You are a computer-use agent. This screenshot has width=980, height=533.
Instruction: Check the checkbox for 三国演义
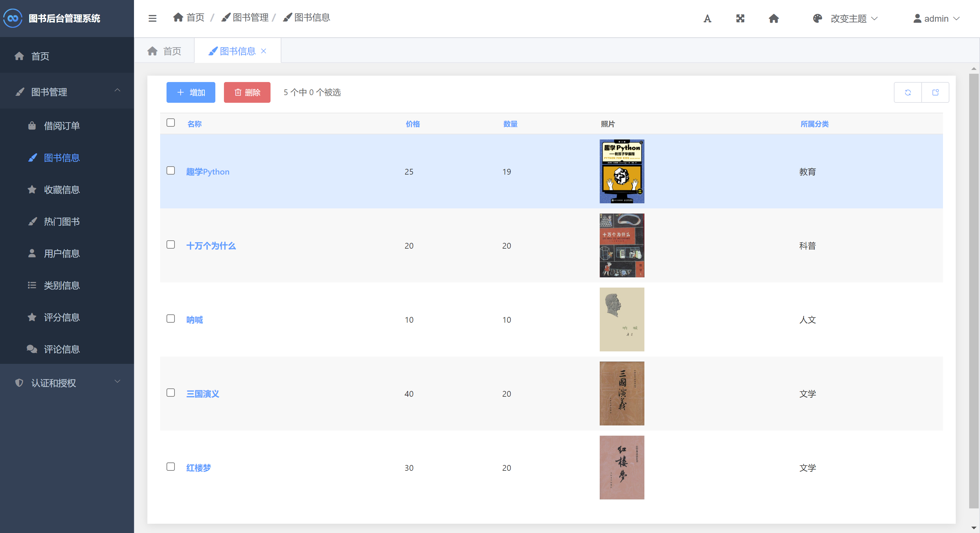tap(170, 393)
